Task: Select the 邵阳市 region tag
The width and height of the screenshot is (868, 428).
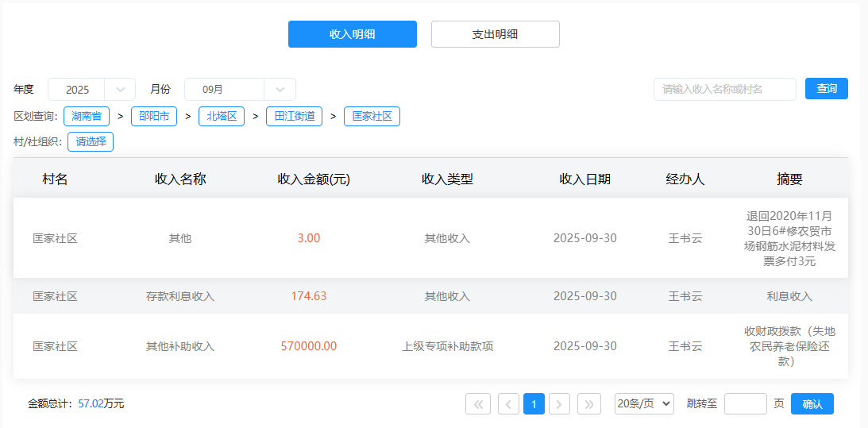Action: tap(154, 117)
